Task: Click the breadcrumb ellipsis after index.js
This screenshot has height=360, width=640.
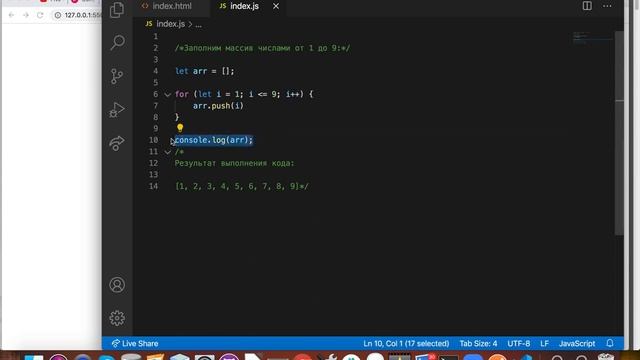Action: (198, 24)
